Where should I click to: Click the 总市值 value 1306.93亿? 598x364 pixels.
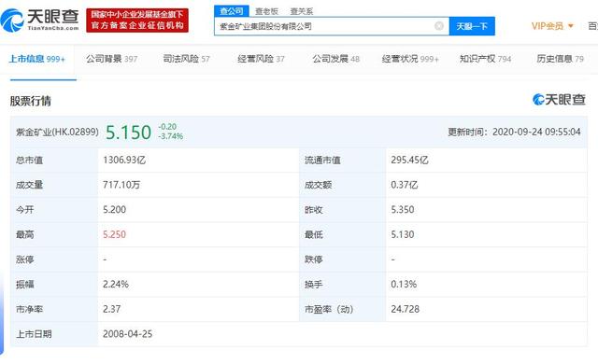(124, 160)
